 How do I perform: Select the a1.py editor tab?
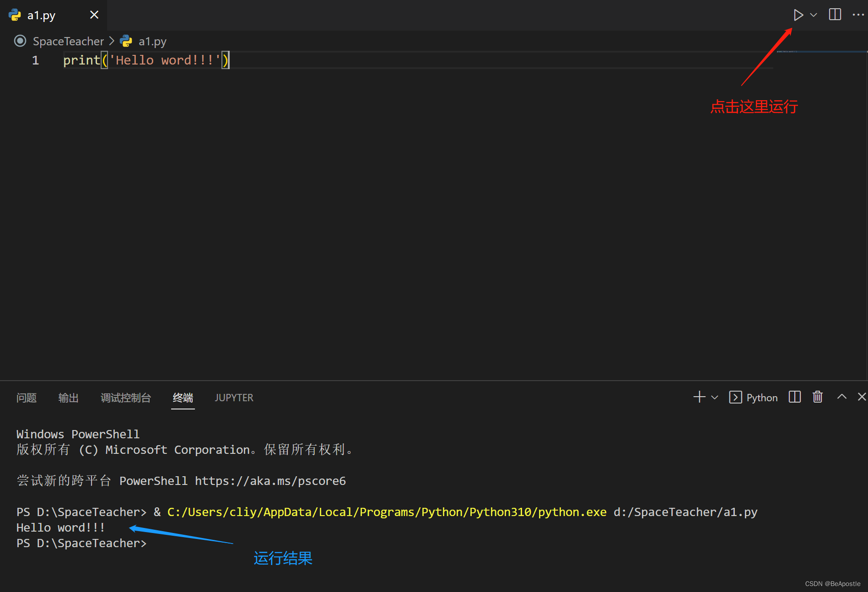(x=54, y=15)
